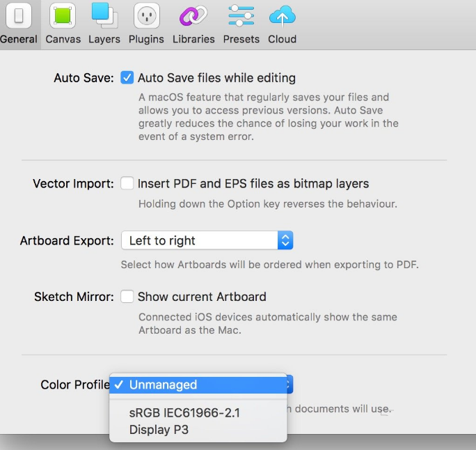Click the Cloud tab label
Image resolution: width=476 pixels, height=450 pixels.
[282, 39]
